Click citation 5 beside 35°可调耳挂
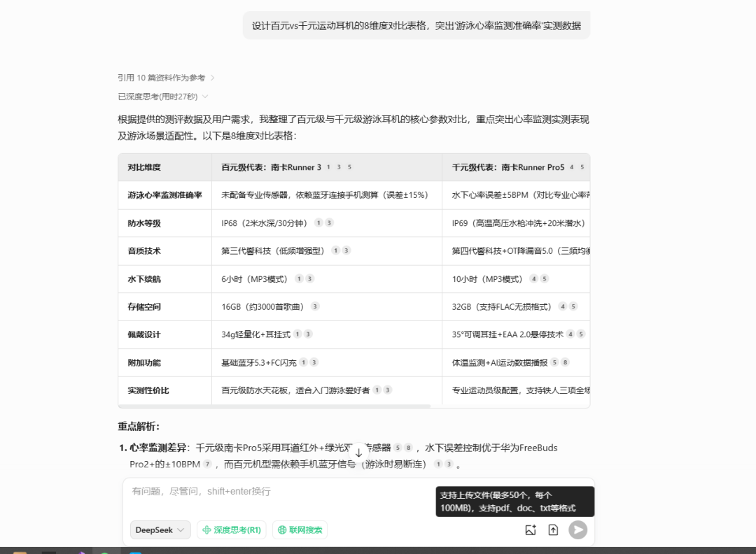 coord(581,334)
